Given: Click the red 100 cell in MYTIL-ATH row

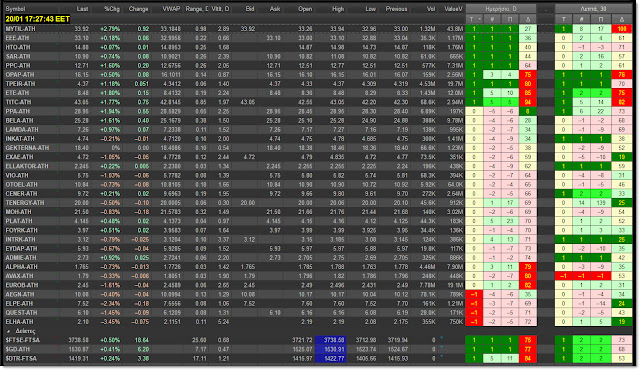Looking at the screenshot, I should pos(622,29).
